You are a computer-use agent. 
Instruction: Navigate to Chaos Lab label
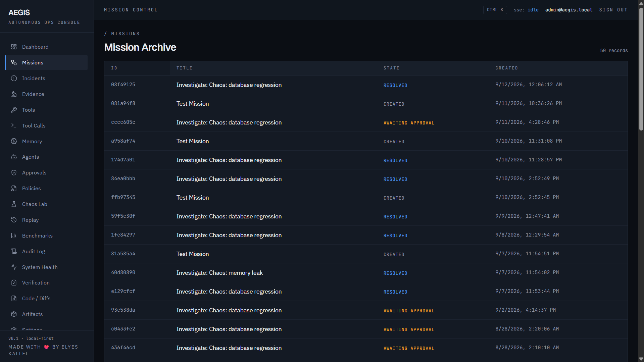pos(35,204)
